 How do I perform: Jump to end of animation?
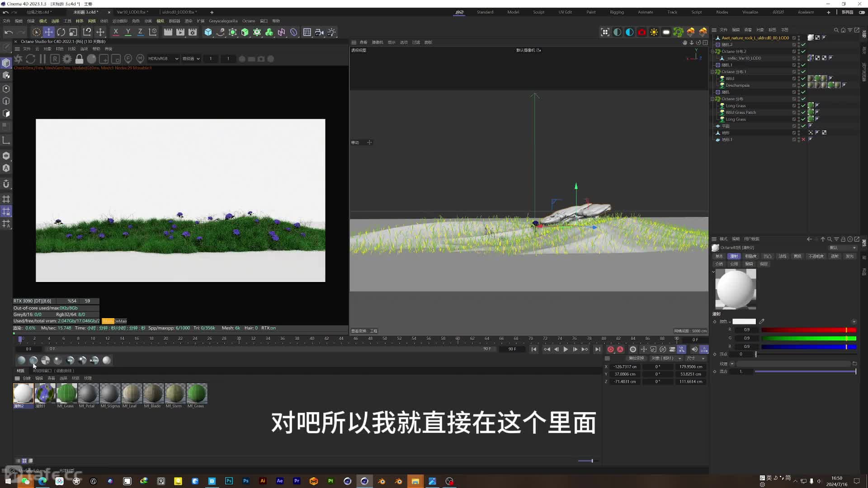(x=598, y=349)
